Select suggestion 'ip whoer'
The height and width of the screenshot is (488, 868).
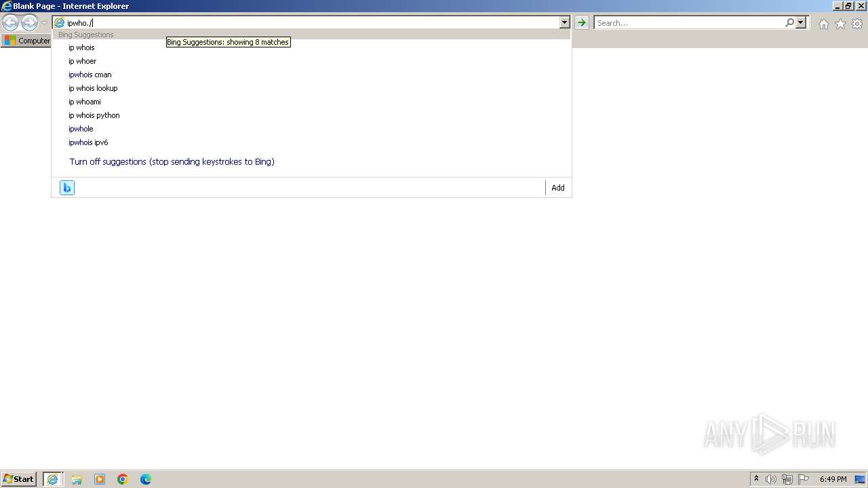(311, 61)
